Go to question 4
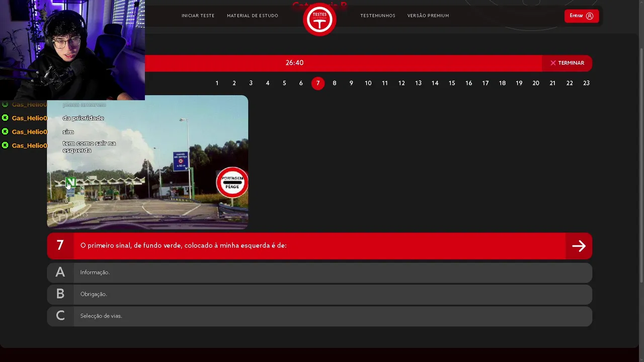The image size is (644, 362). click(268, 83)
